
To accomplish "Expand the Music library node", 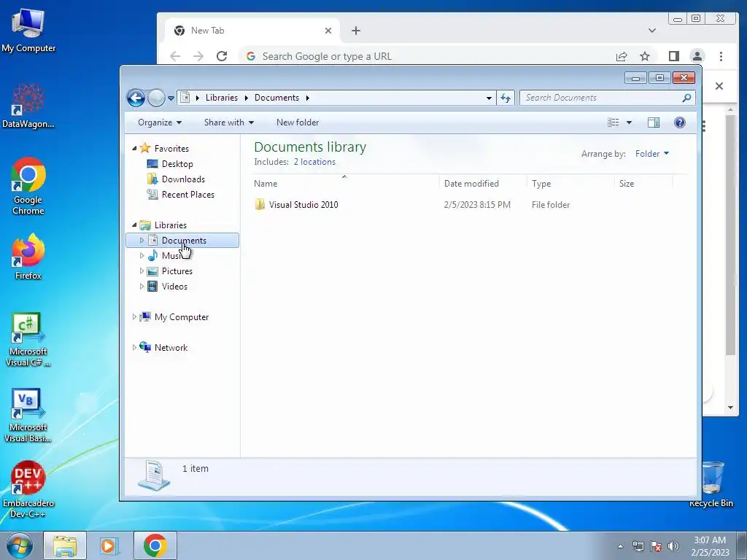I will (x=142, y=256).
